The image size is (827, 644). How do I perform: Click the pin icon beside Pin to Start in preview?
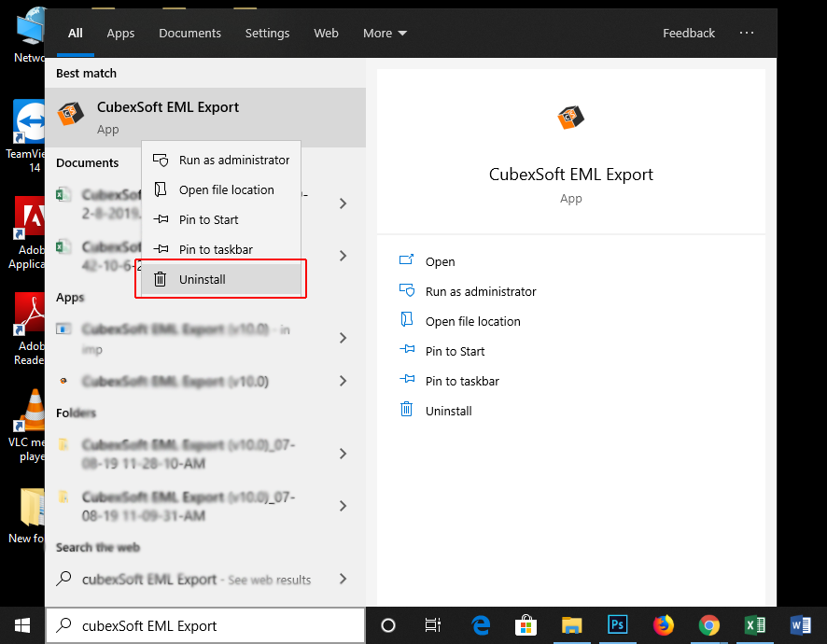pos(407,349)
